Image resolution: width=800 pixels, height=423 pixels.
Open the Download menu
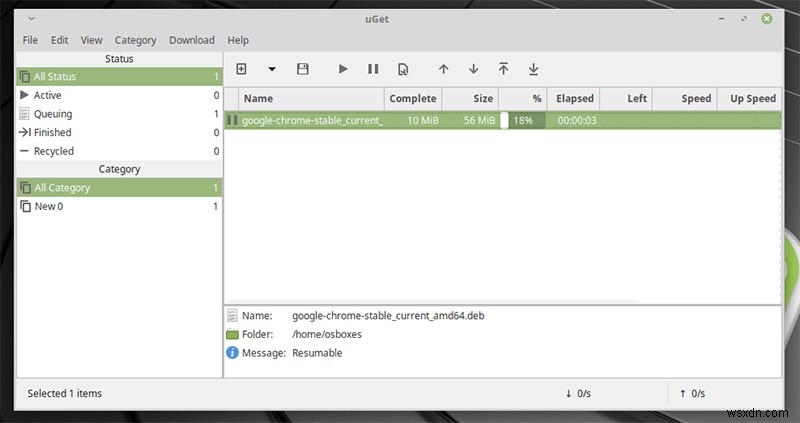[x=192, y=40]
